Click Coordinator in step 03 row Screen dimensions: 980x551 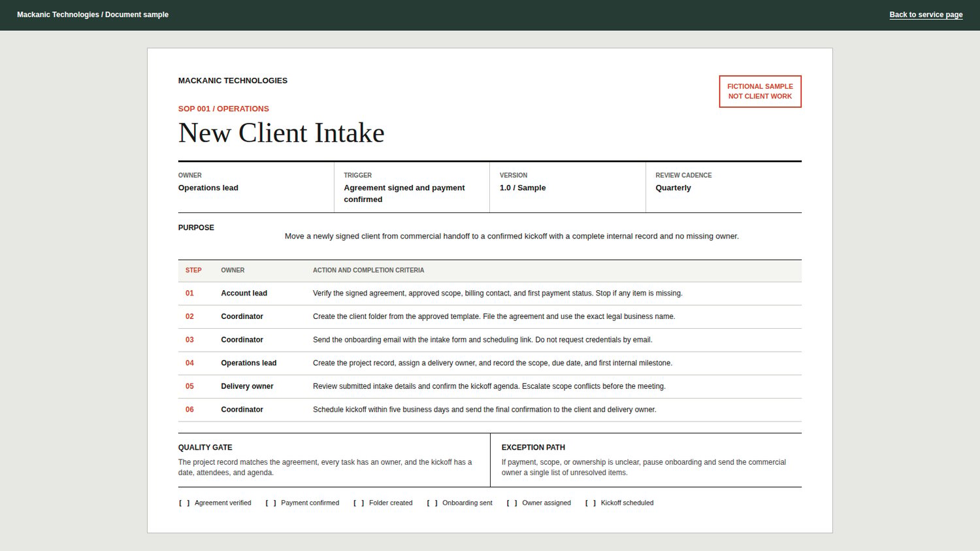tap(242, 340)
